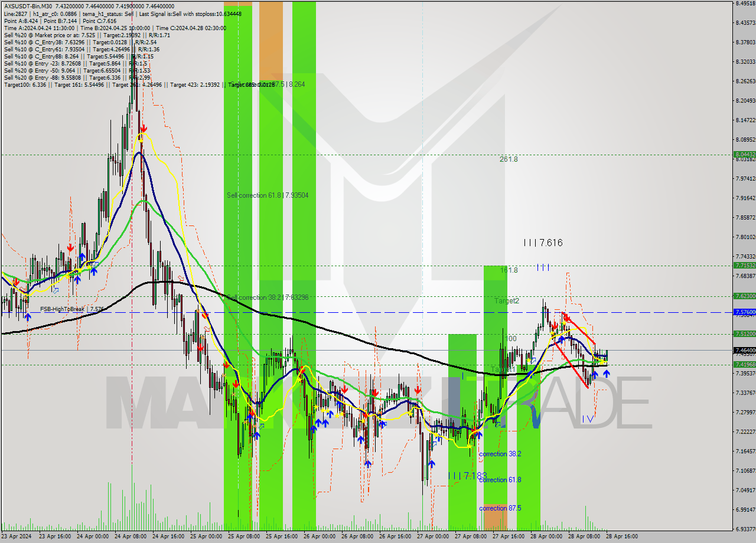
Task: Click the green 8.04432 price level tag
Action: point(744,155)
